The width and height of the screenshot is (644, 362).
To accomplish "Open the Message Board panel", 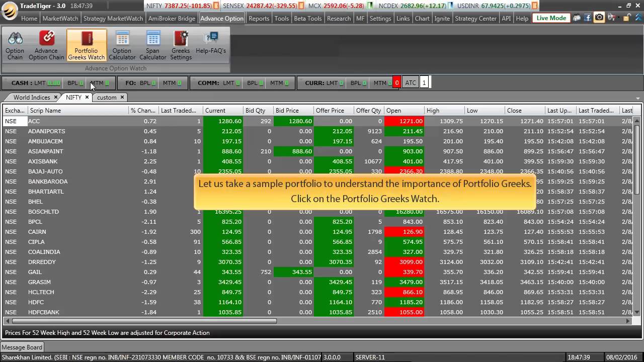I will tap(22, 347).
